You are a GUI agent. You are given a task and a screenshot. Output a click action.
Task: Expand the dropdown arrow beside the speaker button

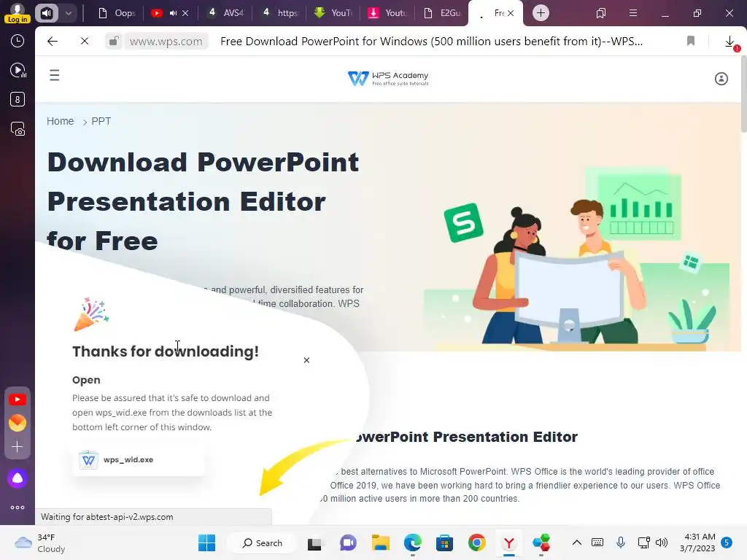click(x=69, y=13)
